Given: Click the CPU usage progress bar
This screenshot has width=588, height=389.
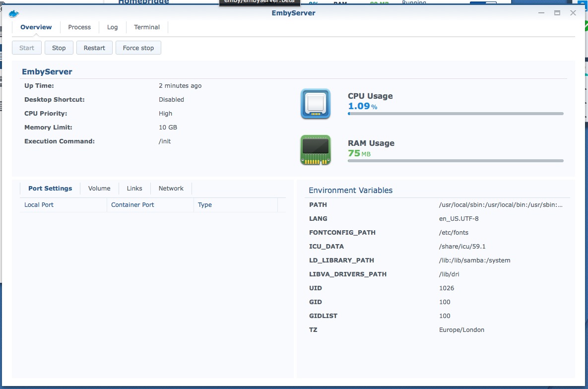Looking at the screenshot, I should 456,114.
